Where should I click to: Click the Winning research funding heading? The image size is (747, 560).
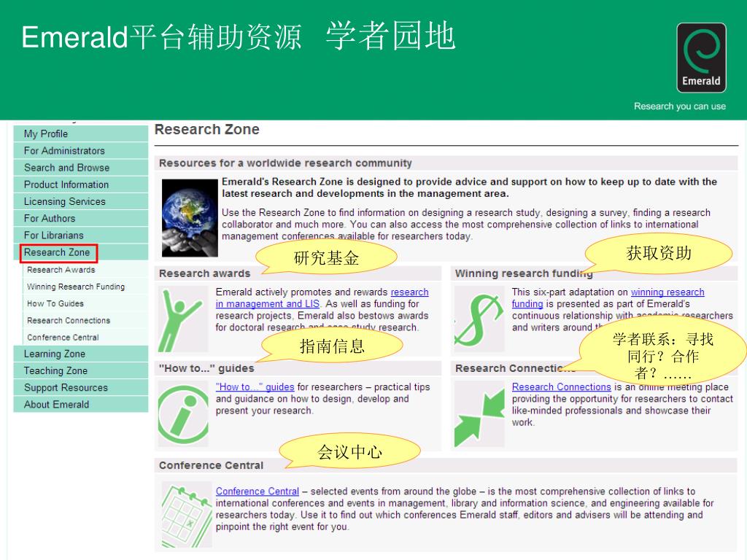(524, 273)
